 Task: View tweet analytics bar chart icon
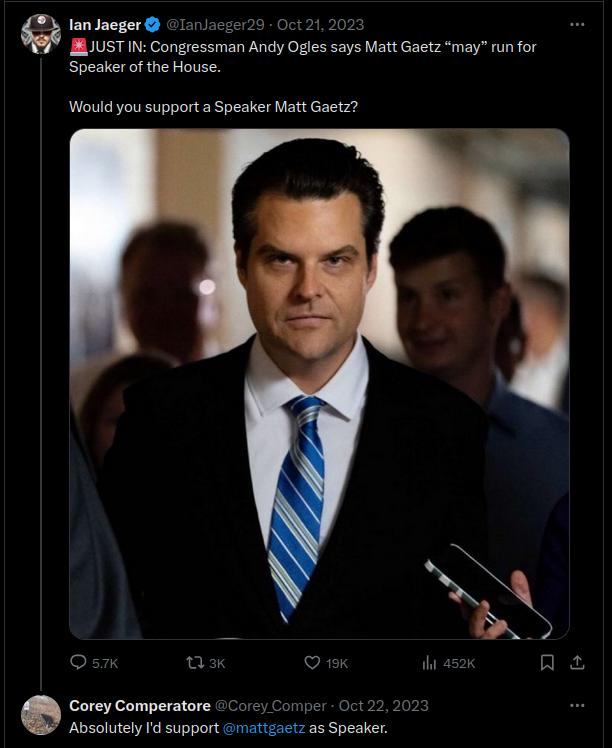pyautogui.click(x=431, y=662)
